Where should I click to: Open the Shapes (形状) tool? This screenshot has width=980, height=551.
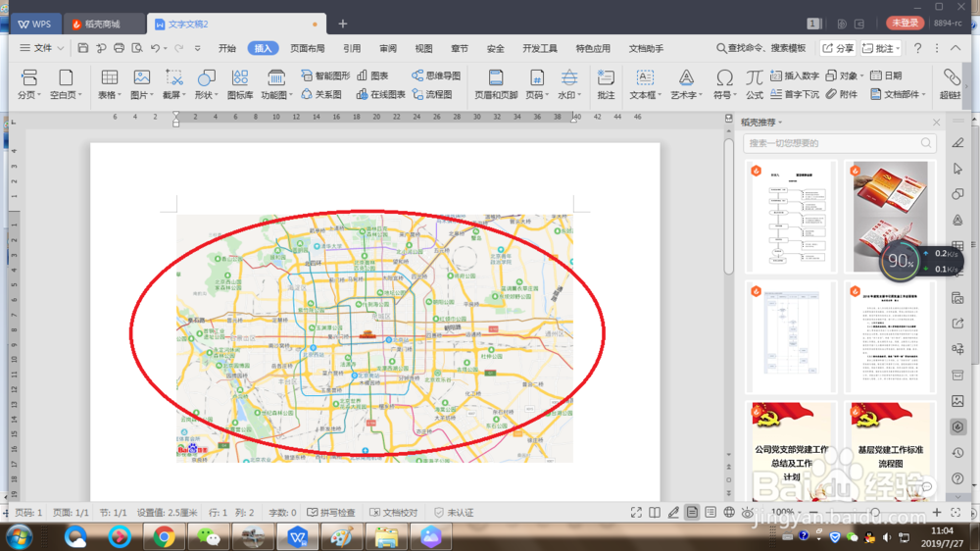tap(206, 83)
